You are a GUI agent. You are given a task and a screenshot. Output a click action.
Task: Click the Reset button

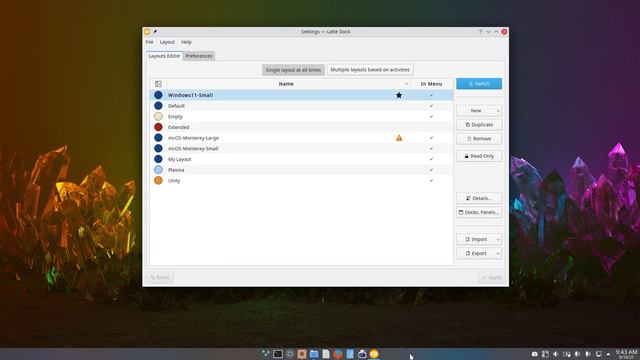coord(160,278)
